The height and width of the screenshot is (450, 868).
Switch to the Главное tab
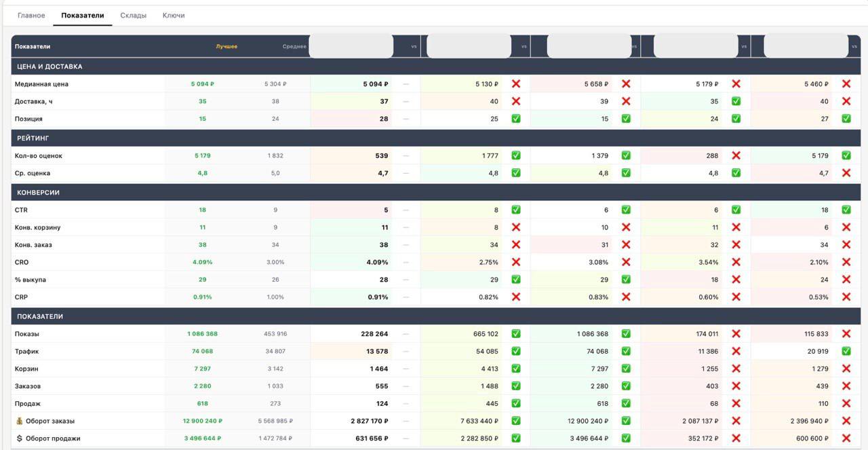pyautogui.click(x=31, y=15)
